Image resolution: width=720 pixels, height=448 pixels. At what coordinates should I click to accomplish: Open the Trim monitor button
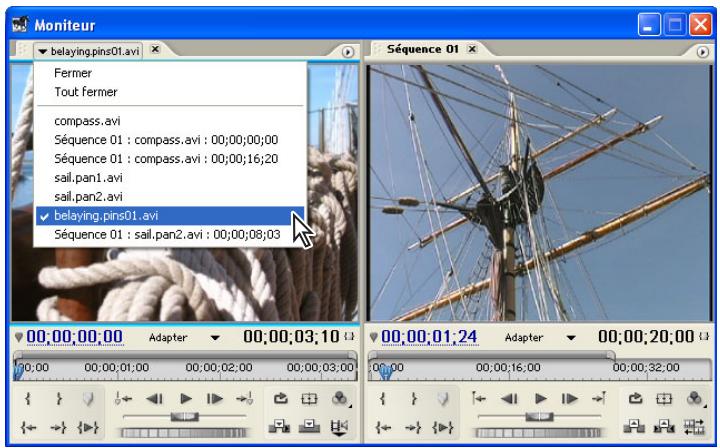(694, 427)
